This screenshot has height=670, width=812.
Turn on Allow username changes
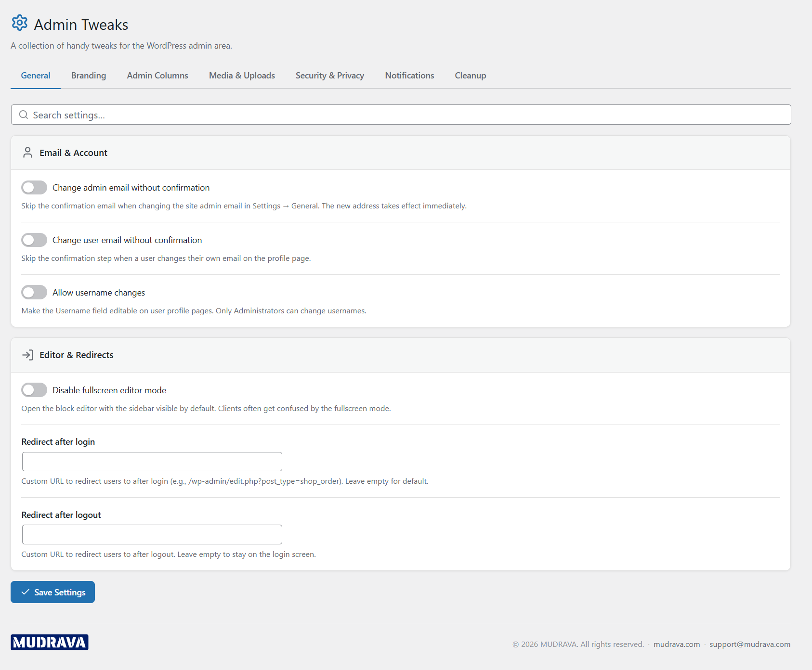[x=34, y=292]
